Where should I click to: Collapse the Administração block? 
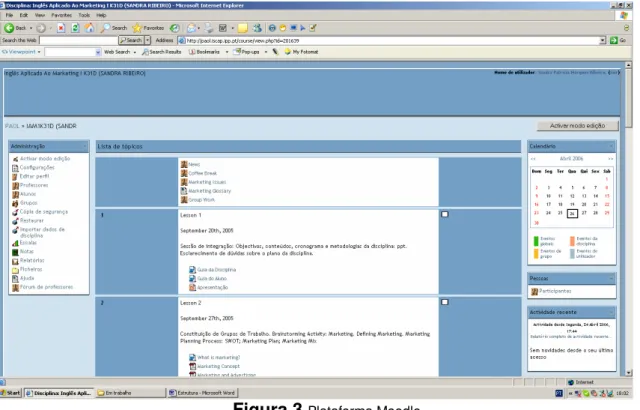85,146
